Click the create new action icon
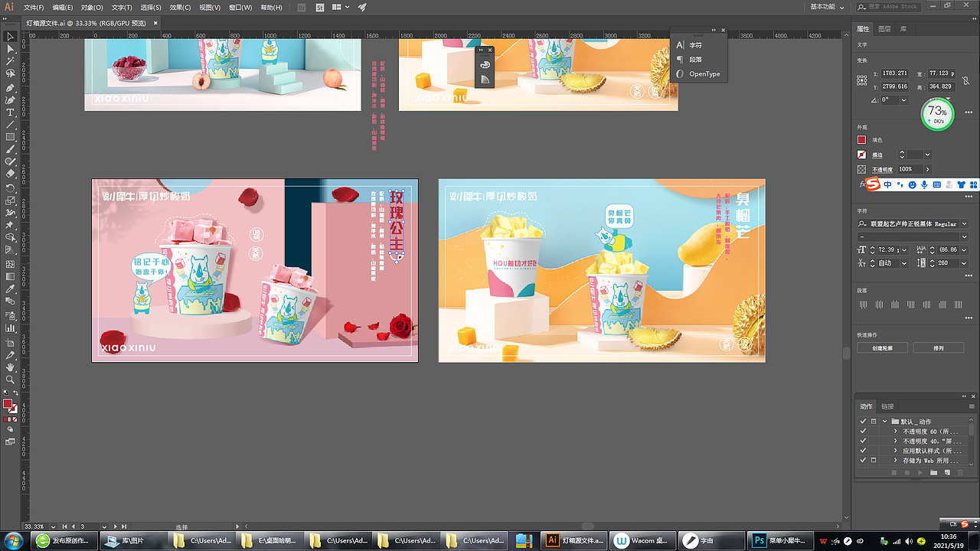The image size is (980, 551). coord(947,472)
